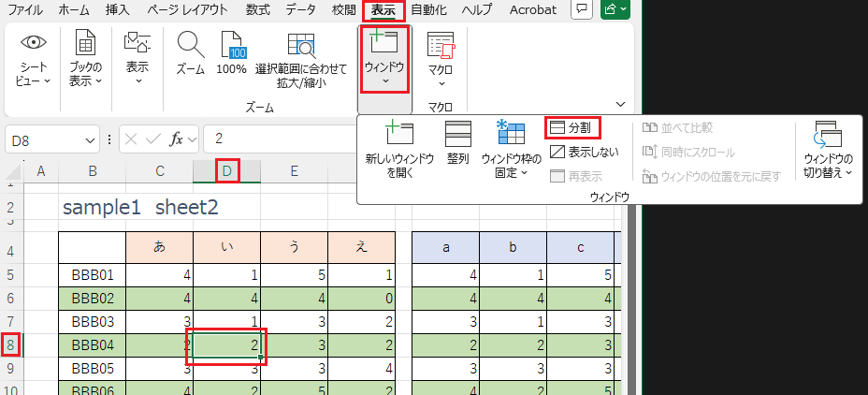Click Hide window (表示しない)

point(585,152)
